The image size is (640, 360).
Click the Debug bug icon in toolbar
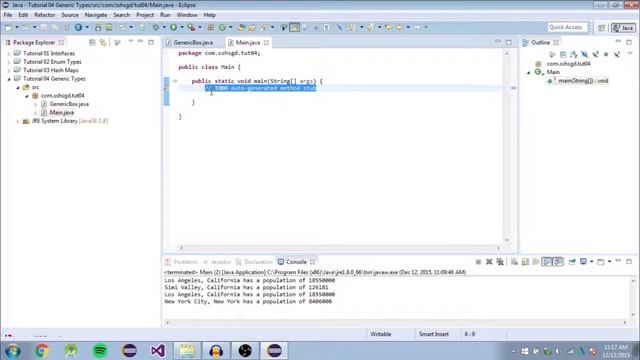(x=156, y=27)
